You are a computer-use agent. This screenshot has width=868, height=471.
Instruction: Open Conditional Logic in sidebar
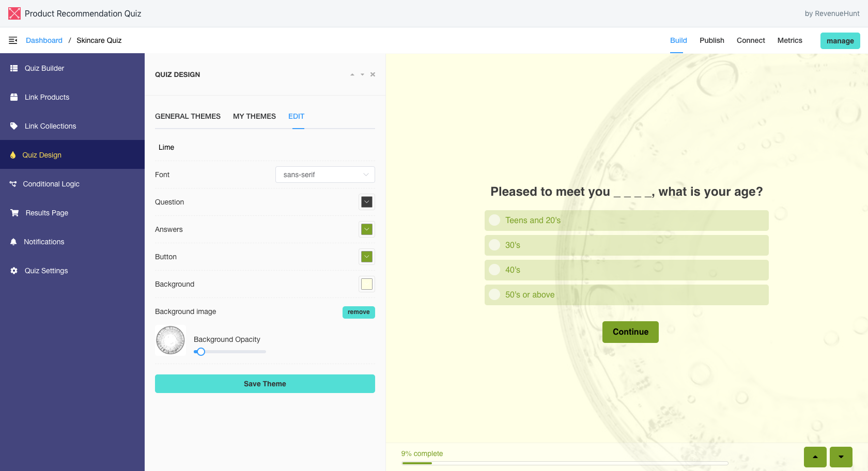click(x=72, y=184)
